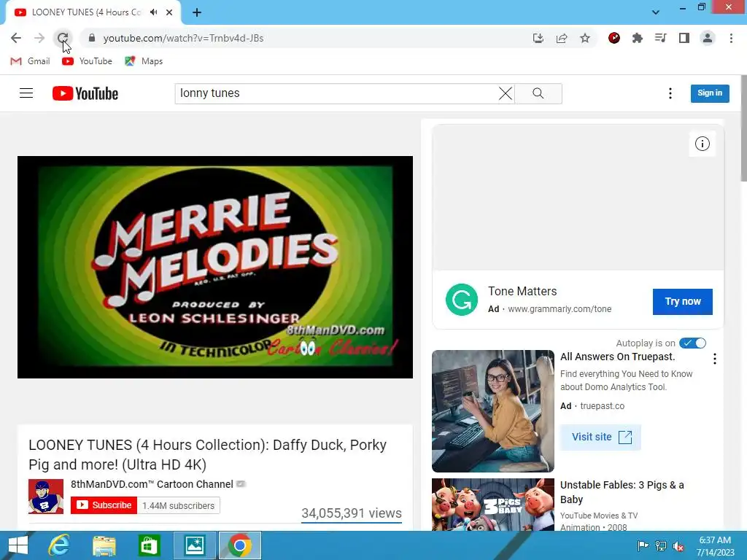Screen dimensions: 747x560
Task: Open the Chrome profile avatar
Action: [x=708, y=38]
